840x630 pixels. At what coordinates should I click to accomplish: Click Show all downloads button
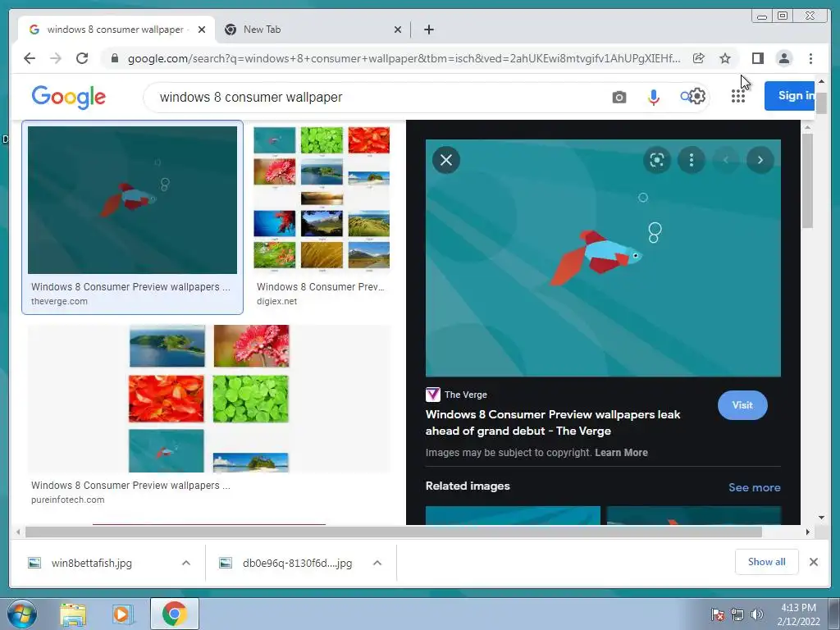[767, 562]
